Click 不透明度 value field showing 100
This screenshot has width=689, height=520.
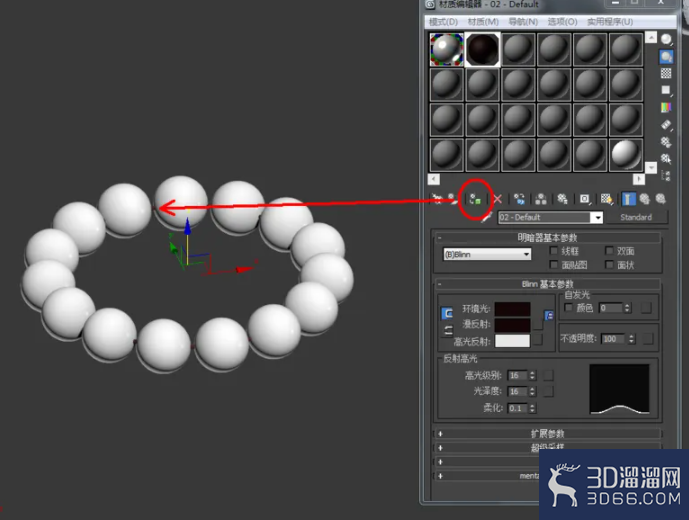click(x=614, y=339)
